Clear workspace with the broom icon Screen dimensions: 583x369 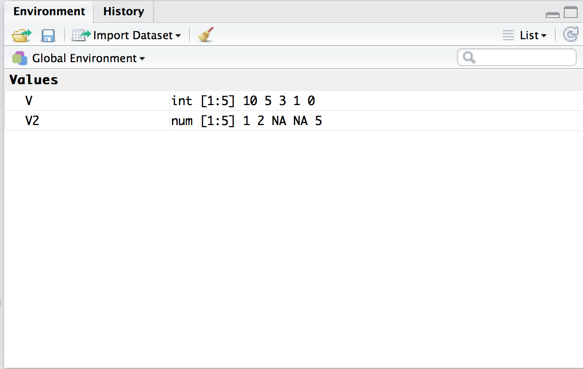[206, 35]
